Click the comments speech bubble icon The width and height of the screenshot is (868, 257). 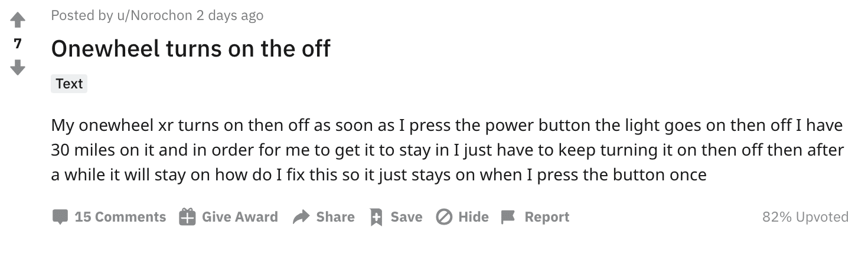pyautogui.click(x=60, y=217)
